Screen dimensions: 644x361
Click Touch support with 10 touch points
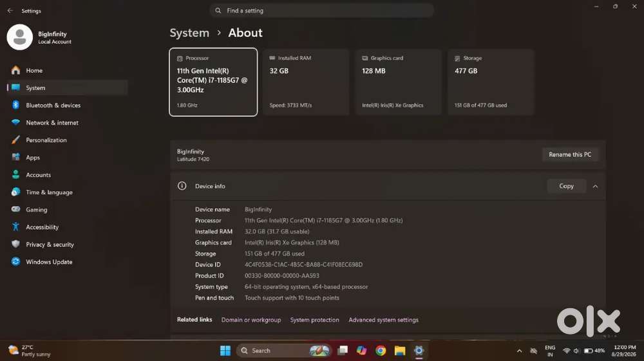(292, 298)
